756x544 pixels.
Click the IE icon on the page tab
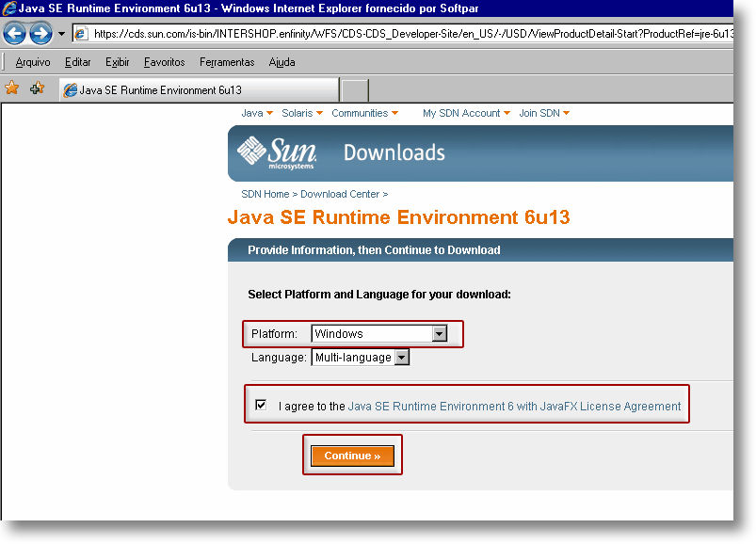(71, 90)
